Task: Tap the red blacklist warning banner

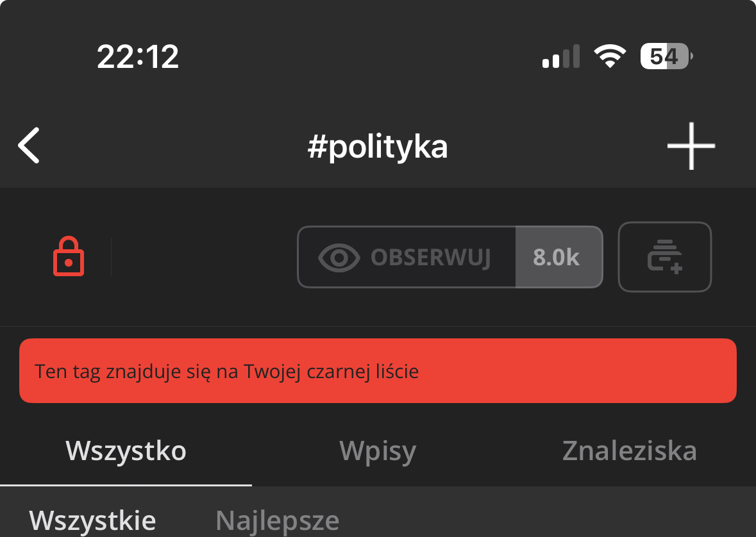Action: pyautogui.click(x=378, y=371)
